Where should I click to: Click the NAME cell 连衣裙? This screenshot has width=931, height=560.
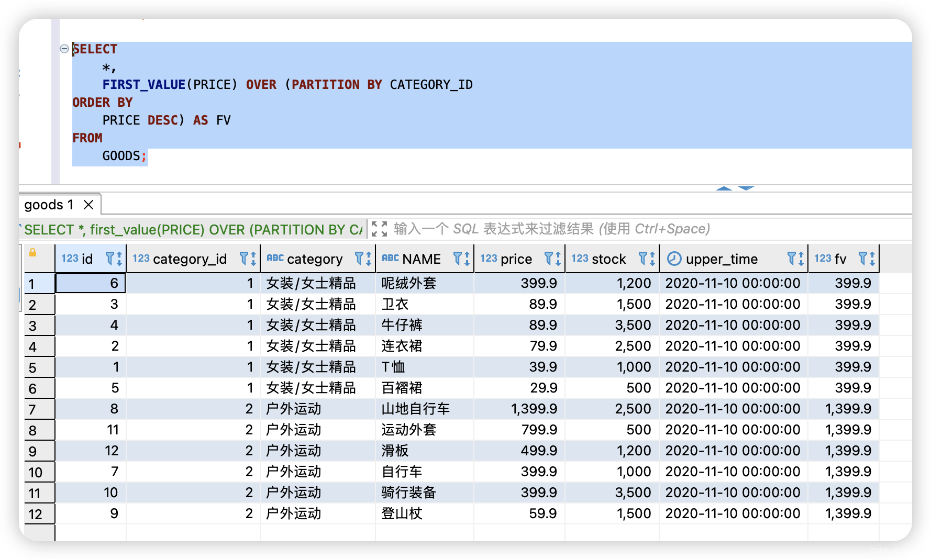coord(425,346)
